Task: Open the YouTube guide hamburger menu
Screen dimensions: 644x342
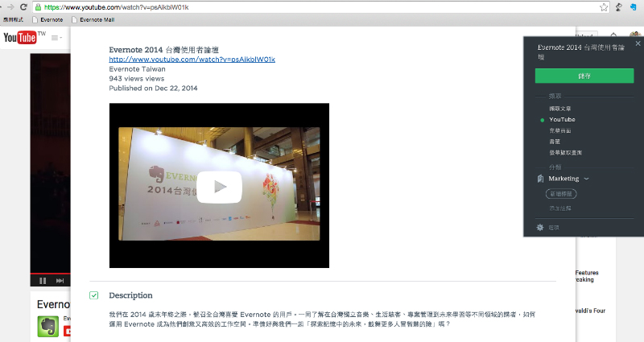Action: pyautogui.click(x=55, y=38)
